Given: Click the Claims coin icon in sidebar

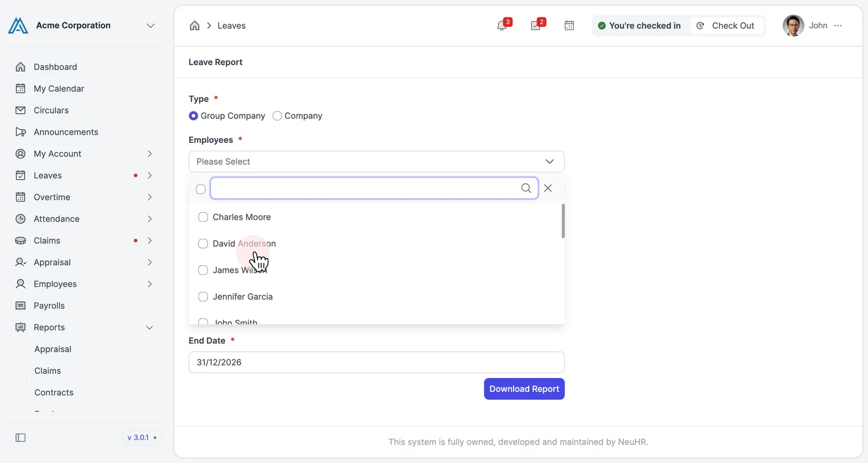Looking at the screenshot, I should (20, 241).
